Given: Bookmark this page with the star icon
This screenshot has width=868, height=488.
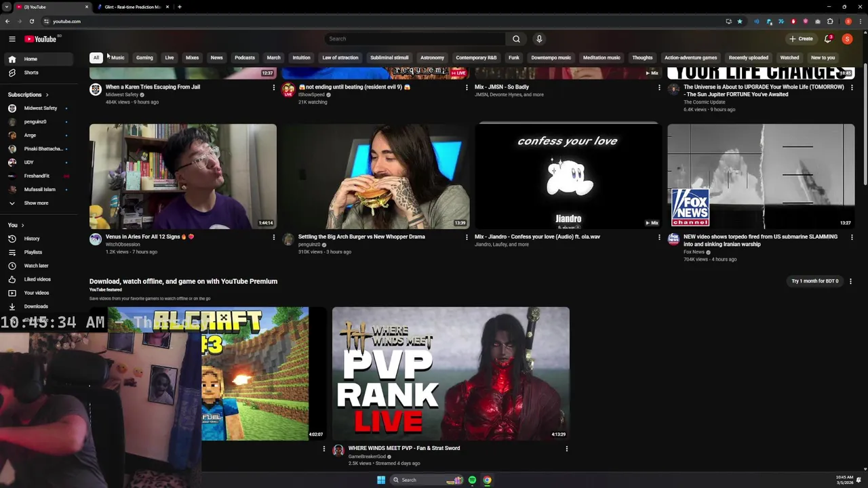Looking at the screenshot, I should (740, 21).
